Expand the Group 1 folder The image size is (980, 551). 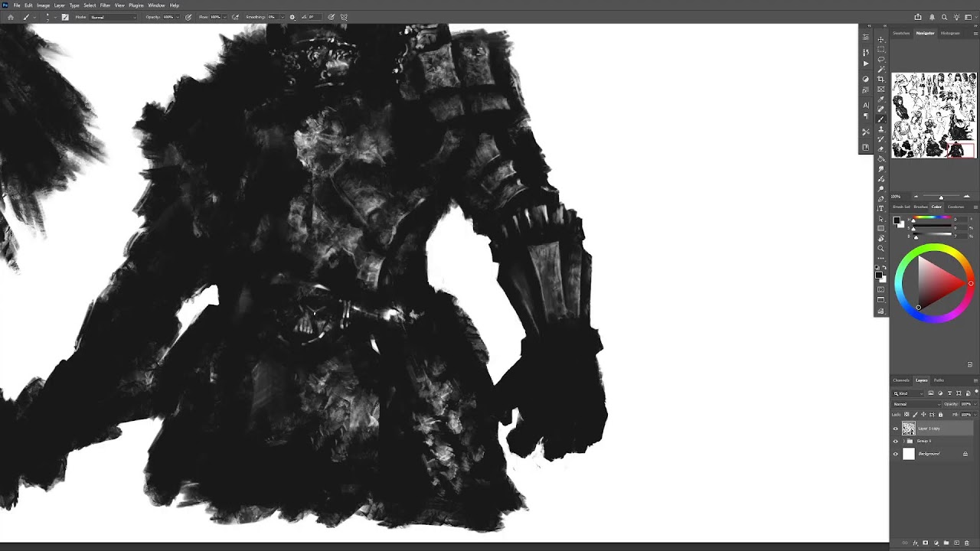(904, 442)
